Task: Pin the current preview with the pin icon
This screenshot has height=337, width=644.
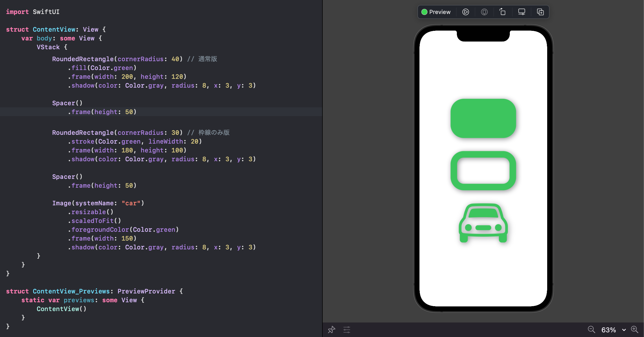Action: [x=331, y=329]
